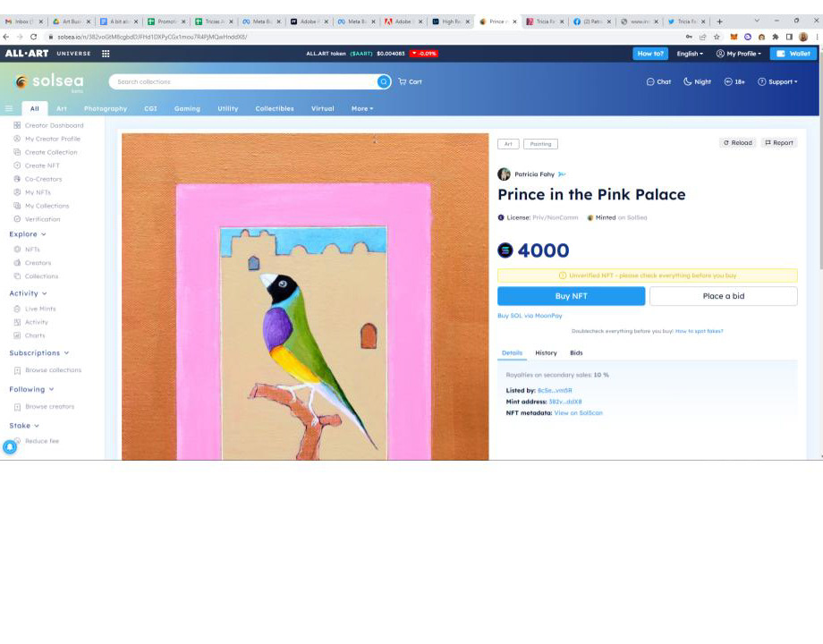Click Create Collection in sidebar

pyautogui.click(x=45, y=152)
